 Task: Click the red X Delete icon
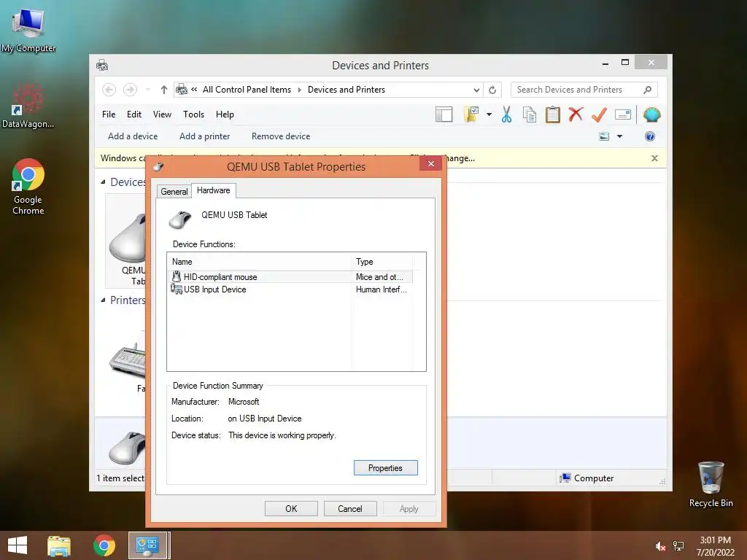pos(576,114)
